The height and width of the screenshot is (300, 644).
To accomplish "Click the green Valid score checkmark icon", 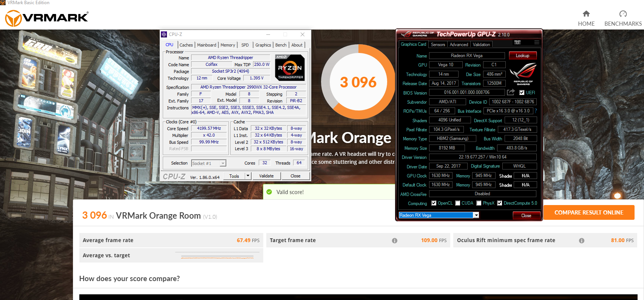I will pos(269,192).
